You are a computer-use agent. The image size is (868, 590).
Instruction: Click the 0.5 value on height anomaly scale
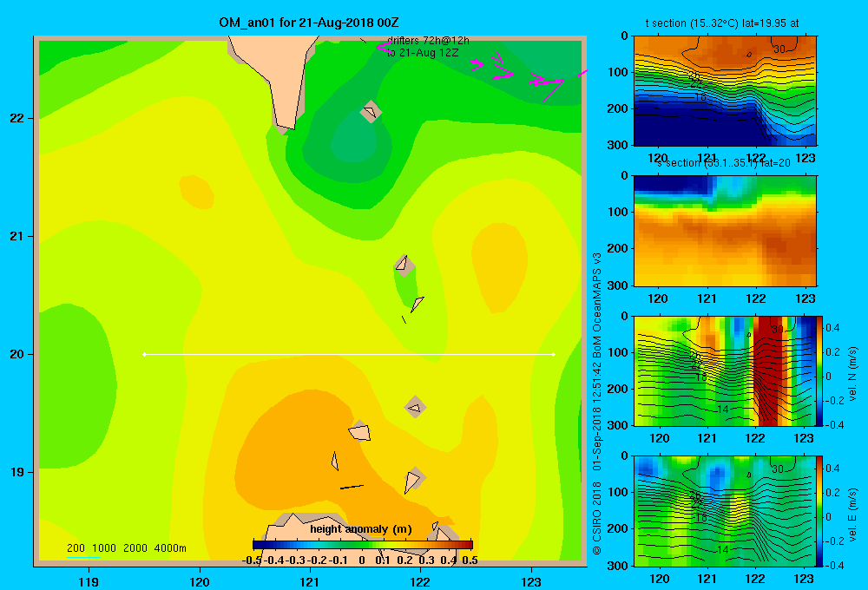[470, 560]
